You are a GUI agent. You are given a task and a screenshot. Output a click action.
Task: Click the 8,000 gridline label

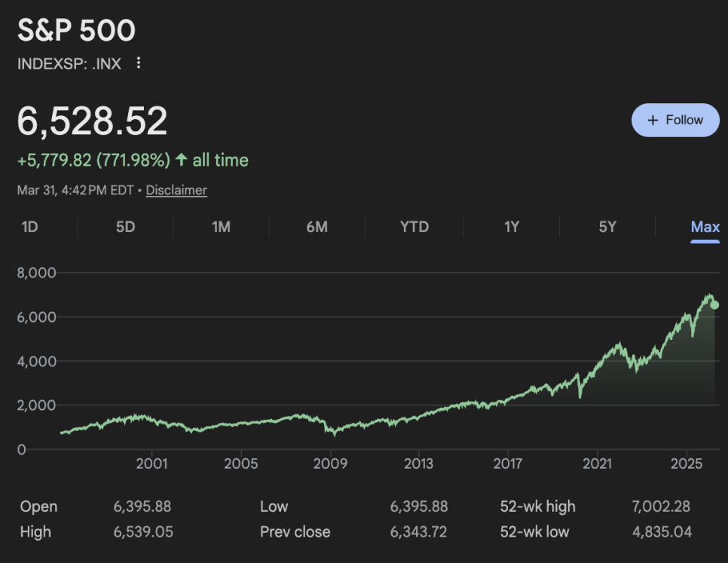tap(37, 273)
